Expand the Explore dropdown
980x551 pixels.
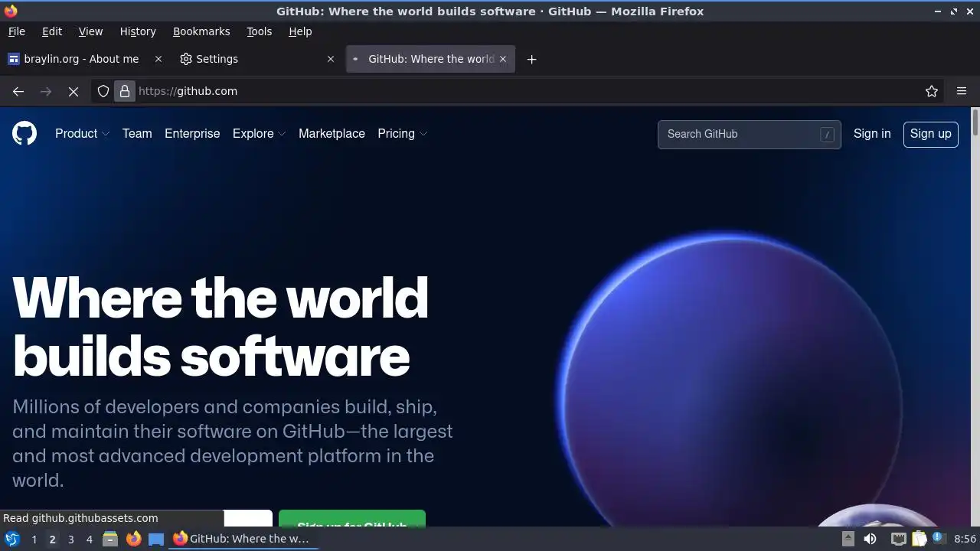(x=259, y=133)
